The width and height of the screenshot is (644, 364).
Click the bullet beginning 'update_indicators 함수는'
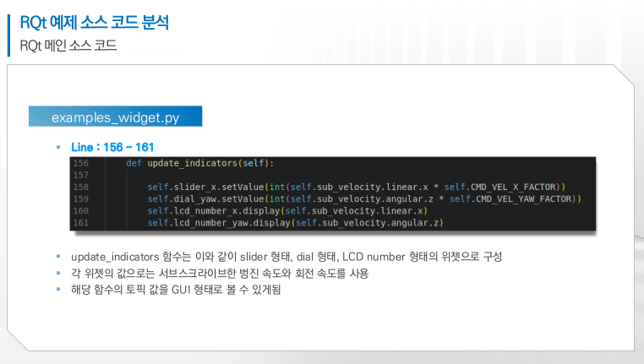click(x=287, y=257)
